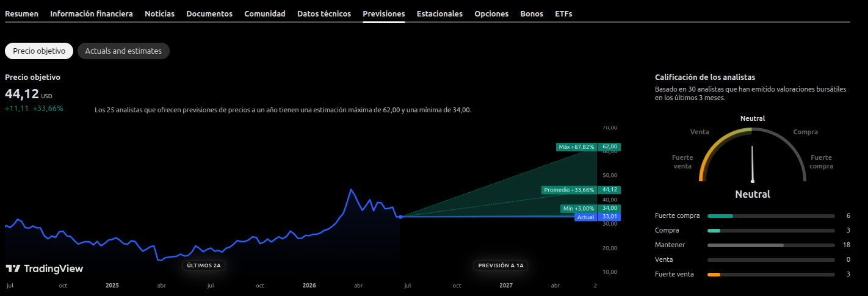Open the Documentos tab
Image resolution: width=868 pixels, height=296 pixels.
point(209,13)
